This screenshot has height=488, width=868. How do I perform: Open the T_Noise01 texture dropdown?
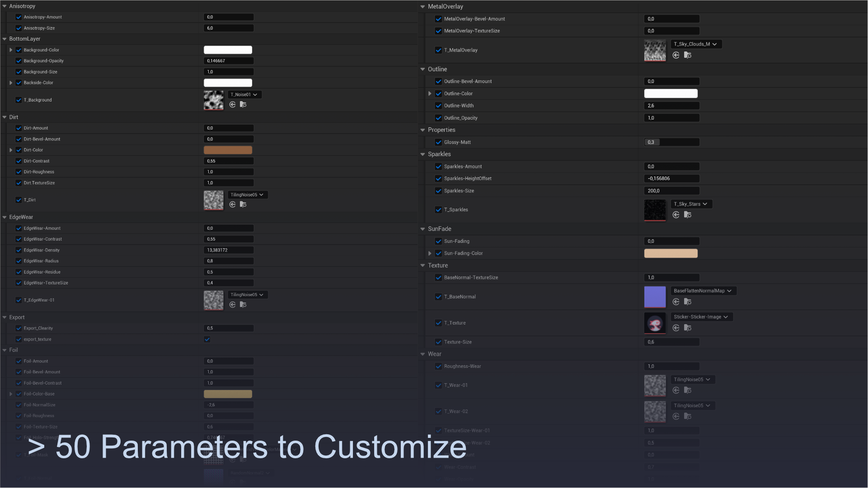pos(244,94)
